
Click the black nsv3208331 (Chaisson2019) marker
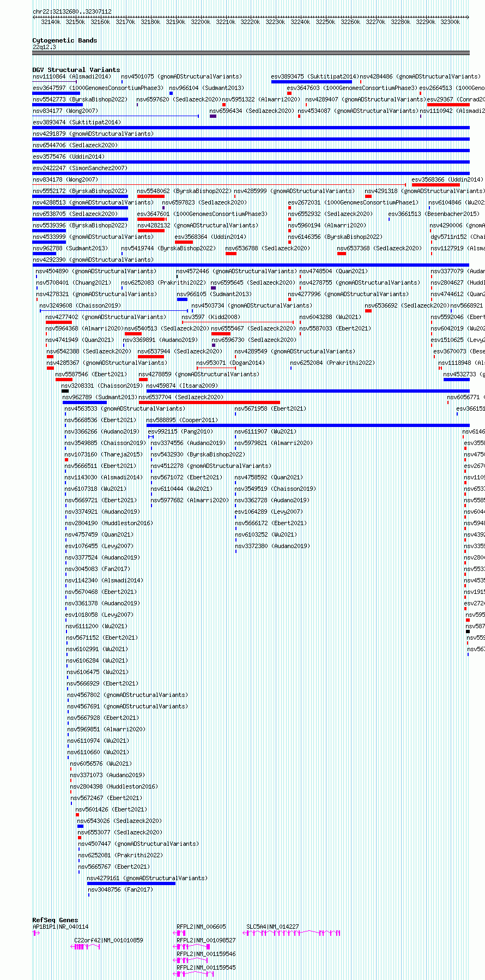(x=65, y=391)
